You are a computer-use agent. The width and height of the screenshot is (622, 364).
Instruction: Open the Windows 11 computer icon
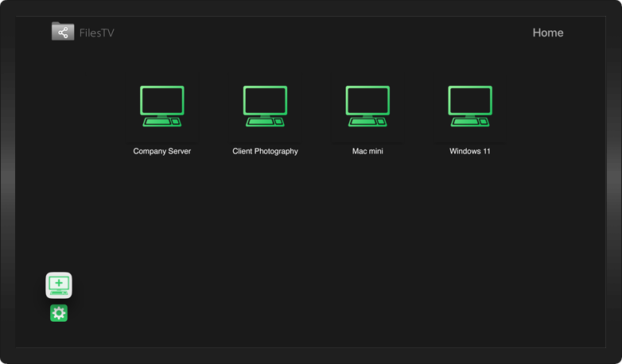coord(470,106)
